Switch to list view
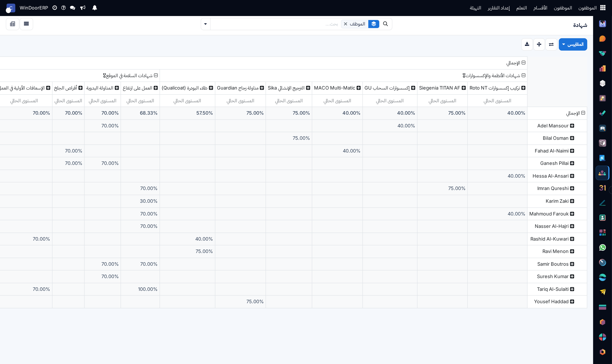The height and width of the screenshot is (364, 612). pos(26,24)
